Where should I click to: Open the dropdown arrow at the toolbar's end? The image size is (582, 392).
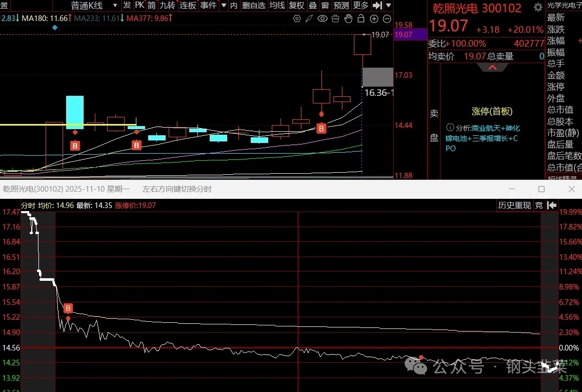pyautogui.click(x=388, y=5)
